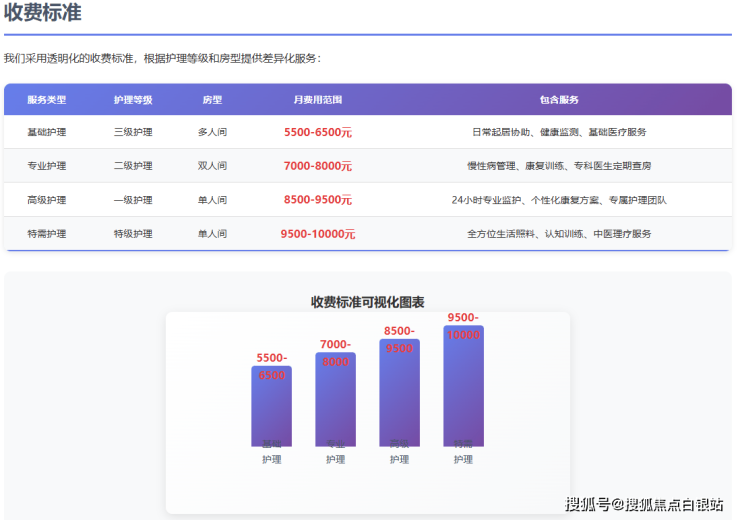This screenshot has width=740, height=520.
Task: Click the 护理等级 column header
Action: click(x=133, y=100)
